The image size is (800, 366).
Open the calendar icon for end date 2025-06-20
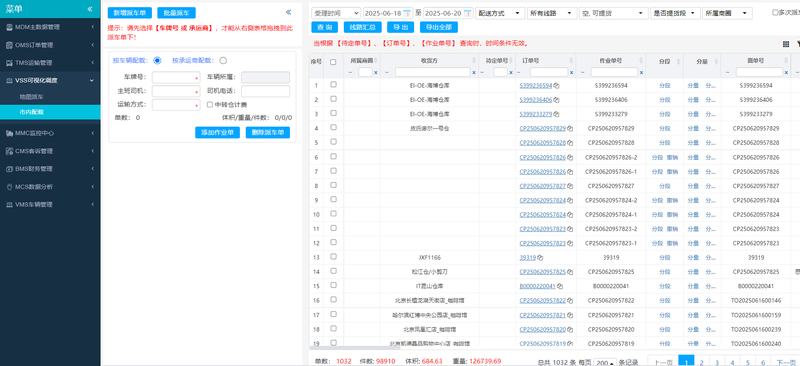(467, 13)
